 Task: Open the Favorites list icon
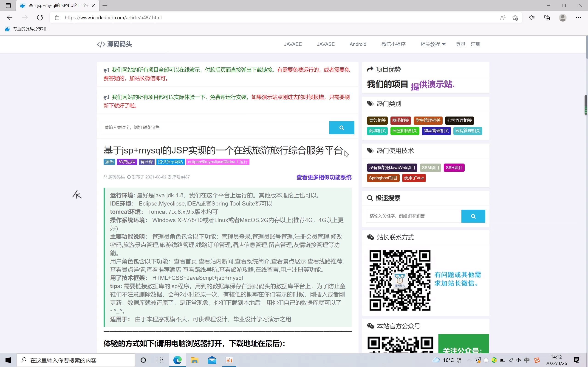tap(532, 17)
